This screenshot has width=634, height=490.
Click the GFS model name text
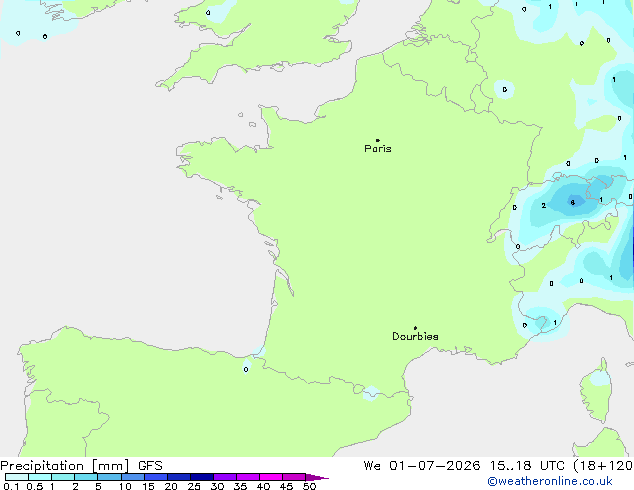[x=150, y=466]
